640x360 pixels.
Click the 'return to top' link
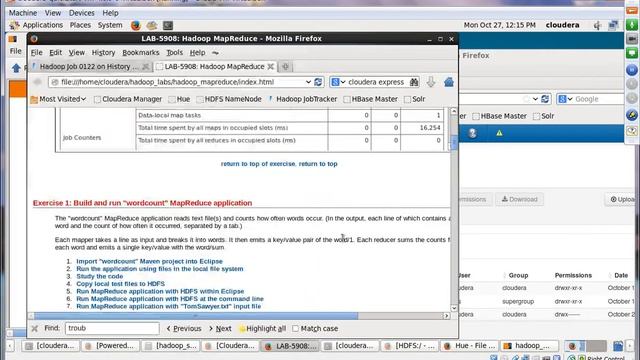click(x=318, y=164)
